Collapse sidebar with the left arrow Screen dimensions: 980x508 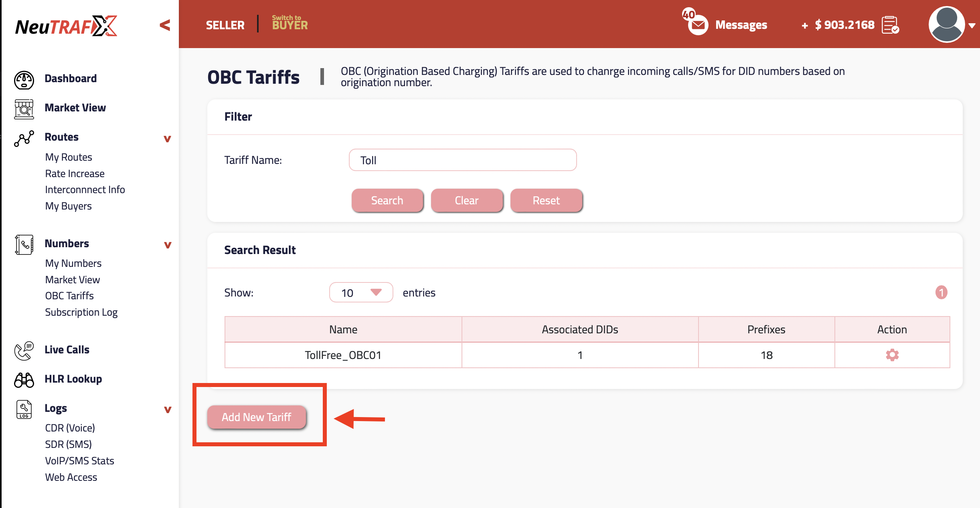tap(165, 25)
